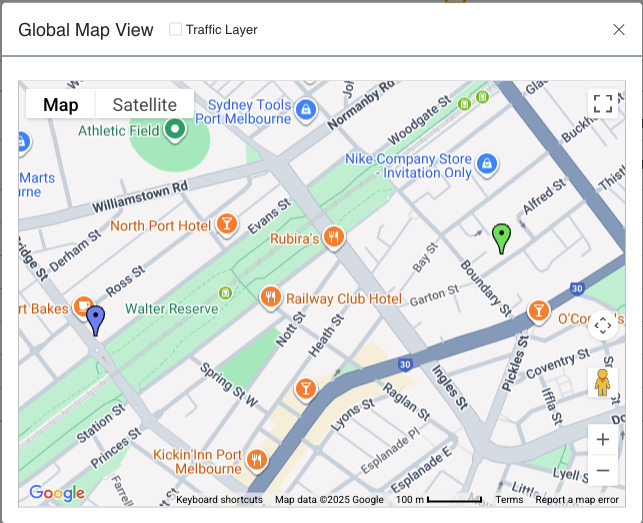643x523 pixels.
Task: Click the Williamstown Rd street label
Action: pyautogui.click(x=140, y=197)
